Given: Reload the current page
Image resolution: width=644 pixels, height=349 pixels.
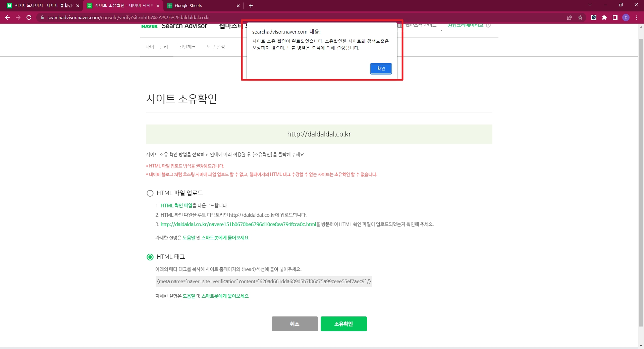Looking at the screenshot, I should [29, 17].
